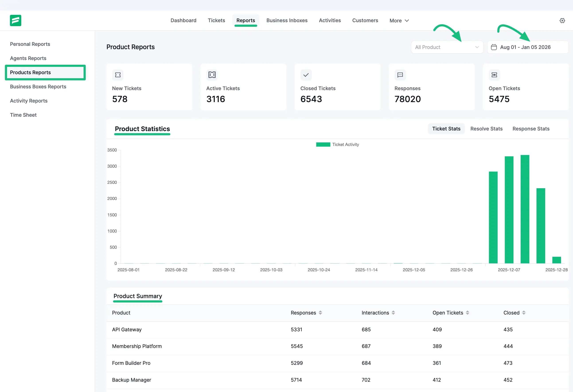Open the All Product dropdown
This screenshot has height=392, width=573.
447,47
